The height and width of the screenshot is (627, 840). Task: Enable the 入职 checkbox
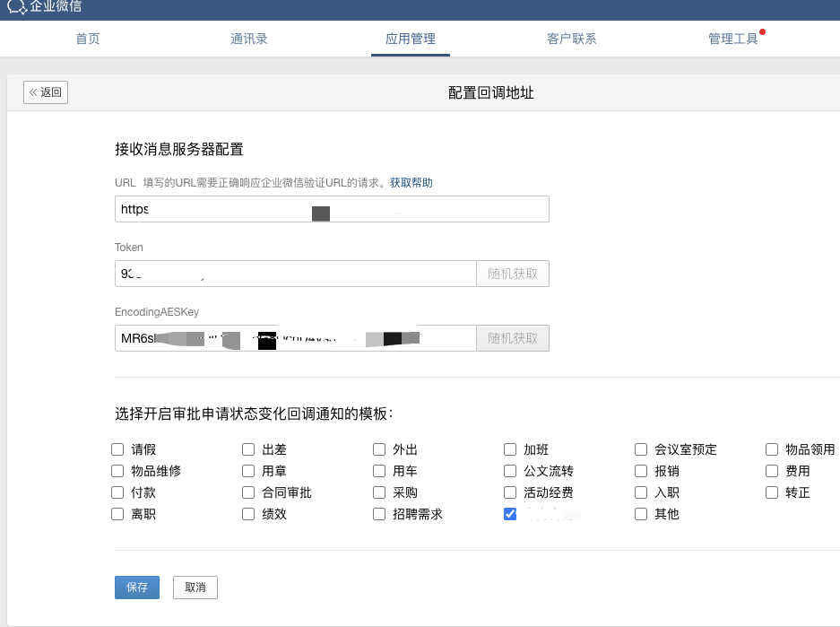click(641, 492)
